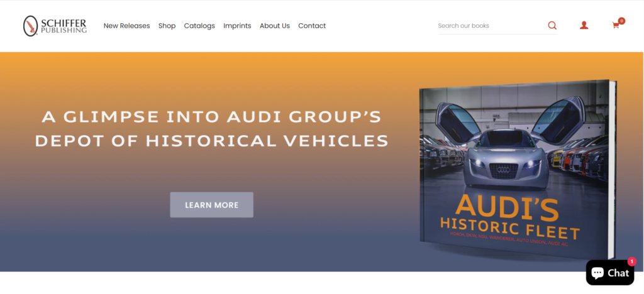Click the cart item count badge
The width and height of the screenshot is (644, 294).
621,21
